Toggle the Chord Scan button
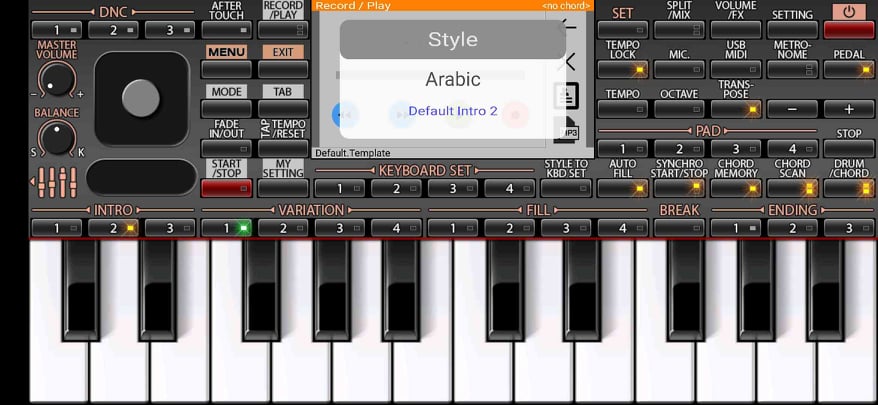This screenshot has width=878, height=405. [792, 188]
